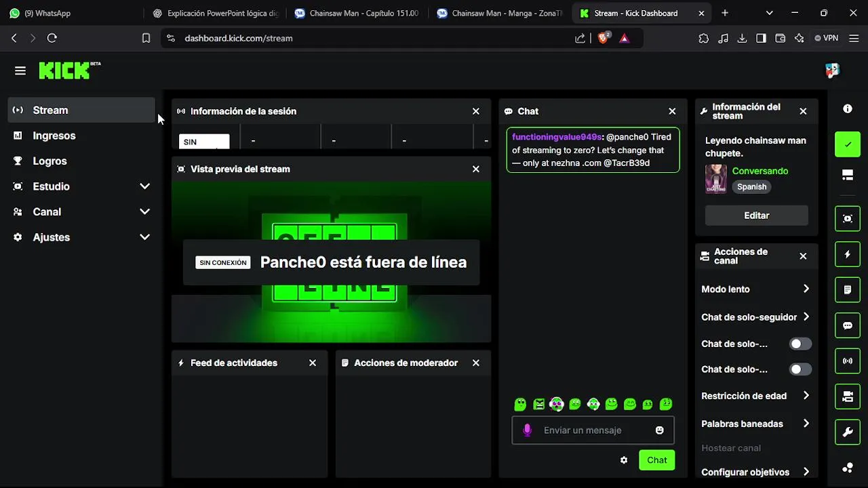Open Modo lento options arrow
The image size is (868, 488).
(806, 289)
